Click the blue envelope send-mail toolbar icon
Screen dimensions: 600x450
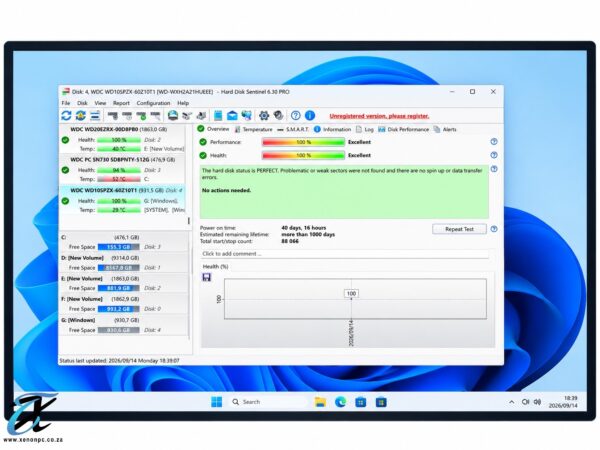coord(232,115)
